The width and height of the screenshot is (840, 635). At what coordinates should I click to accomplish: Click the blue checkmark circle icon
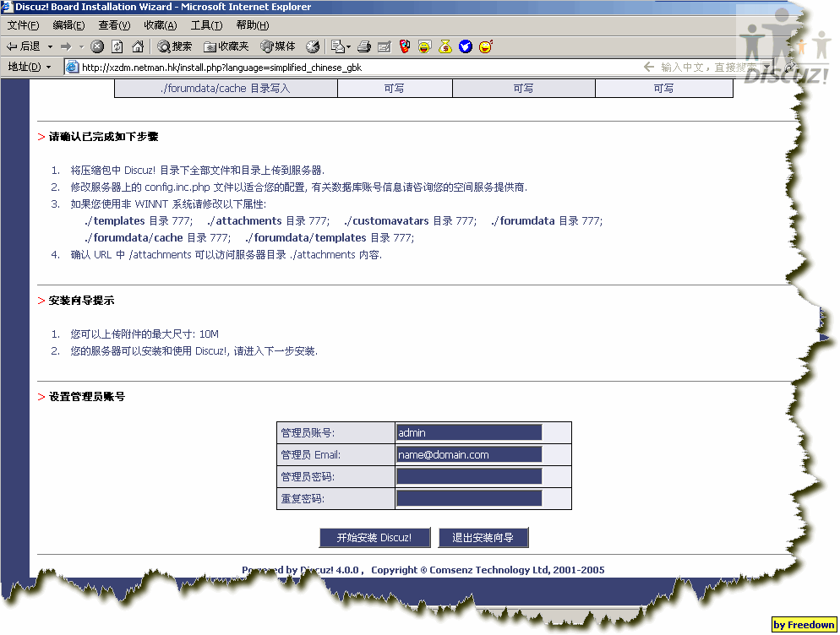466,46
